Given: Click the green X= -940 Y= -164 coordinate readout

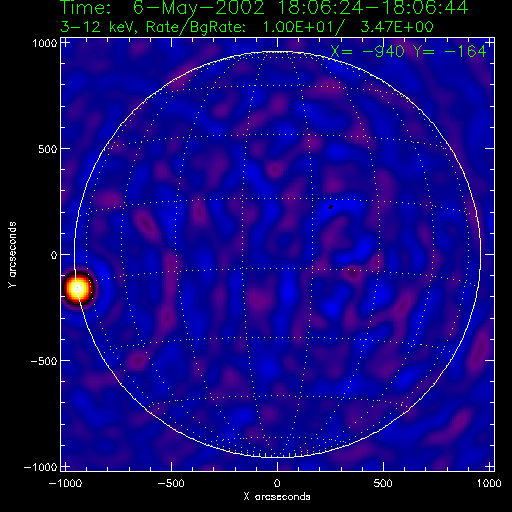Looking at the screenshot, I should 409,52.
